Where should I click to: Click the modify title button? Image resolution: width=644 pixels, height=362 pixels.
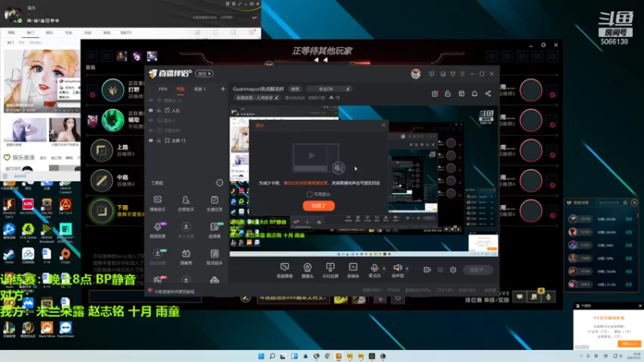pyautogui.click(x=295, y=88)
